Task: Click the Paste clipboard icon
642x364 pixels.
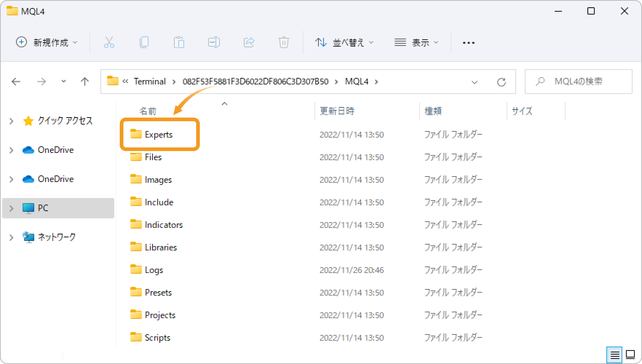Action: click(179, 43)
